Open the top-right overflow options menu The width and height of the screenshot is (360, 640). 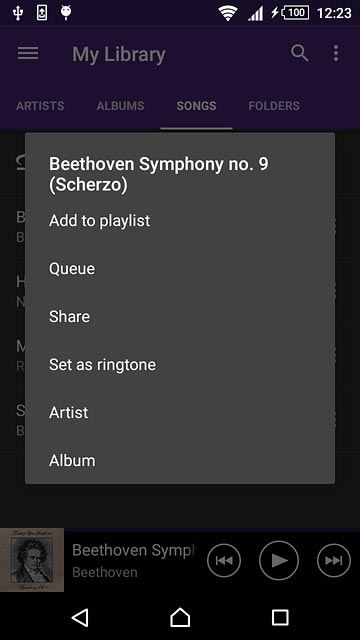click(336, 53)
